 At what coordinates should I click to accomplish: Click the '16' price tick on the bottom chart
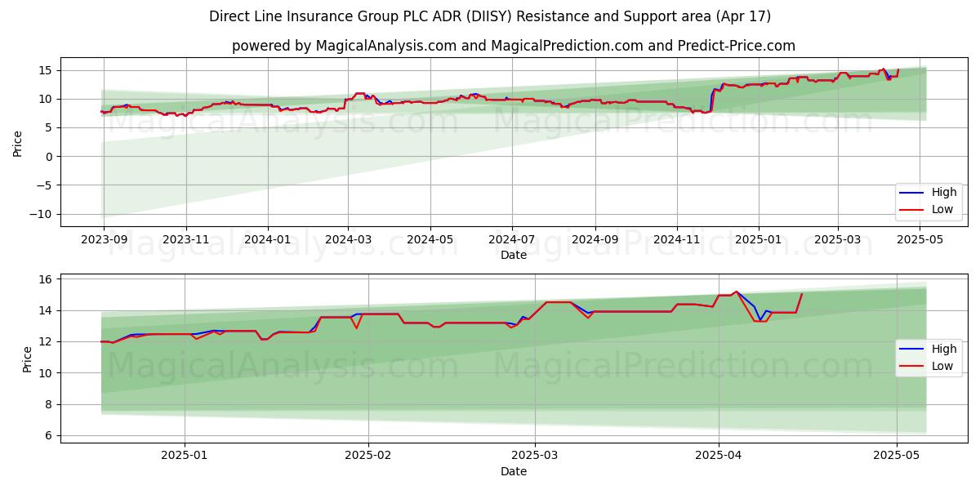(46, 279)
